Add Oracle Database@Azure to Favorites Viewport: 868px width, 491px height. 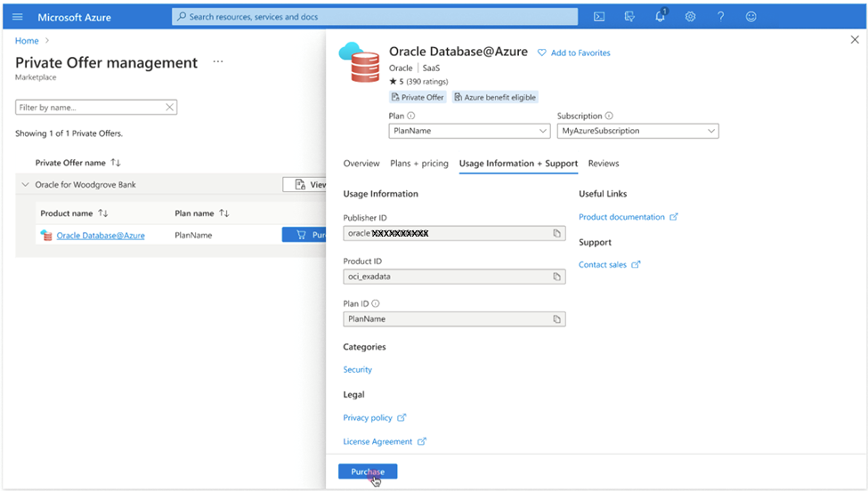click(574, 53)
